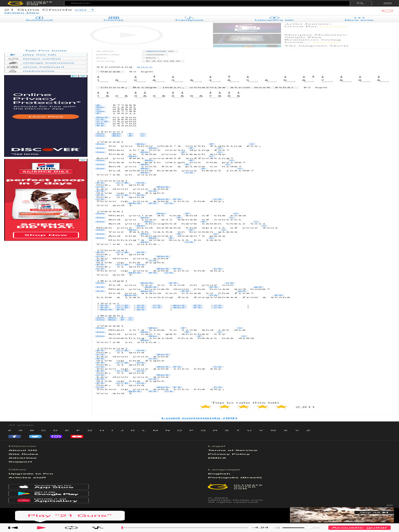Viewport: 399px width, 532px height.
Task: Open Artist Journey: Green Day video thumbnail
Action: 247,28
